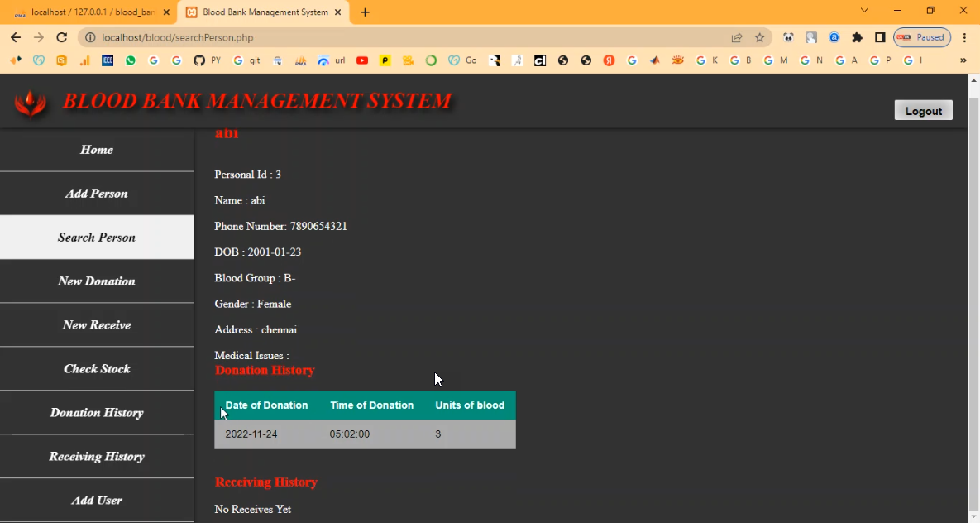This screenshot has height=523, width=980.
Task: Reload the page with the refresh icon
Action: (x=61, y=37)
